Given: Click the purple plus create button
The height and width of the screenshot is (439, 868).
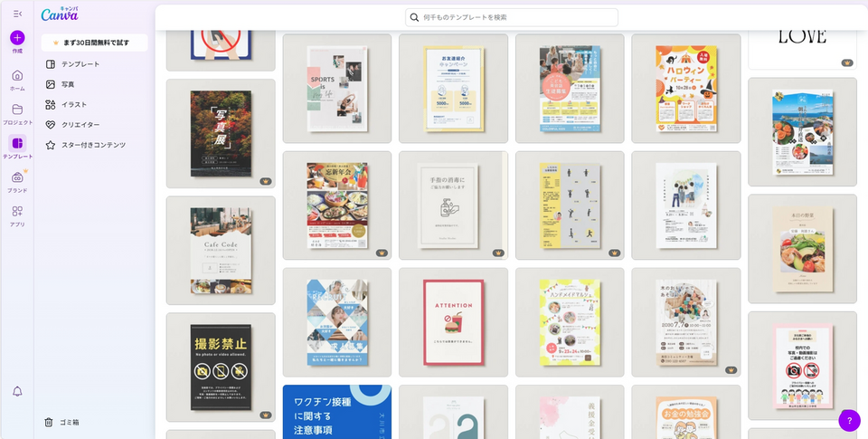Looking at the screenshot, I should point(17,38).
